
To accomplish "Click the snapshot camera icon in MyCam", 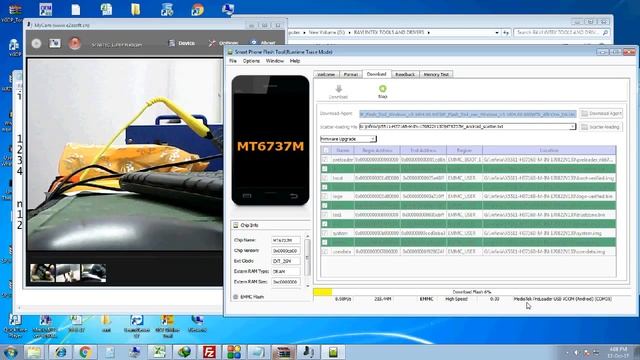I will tap(55, 43).
